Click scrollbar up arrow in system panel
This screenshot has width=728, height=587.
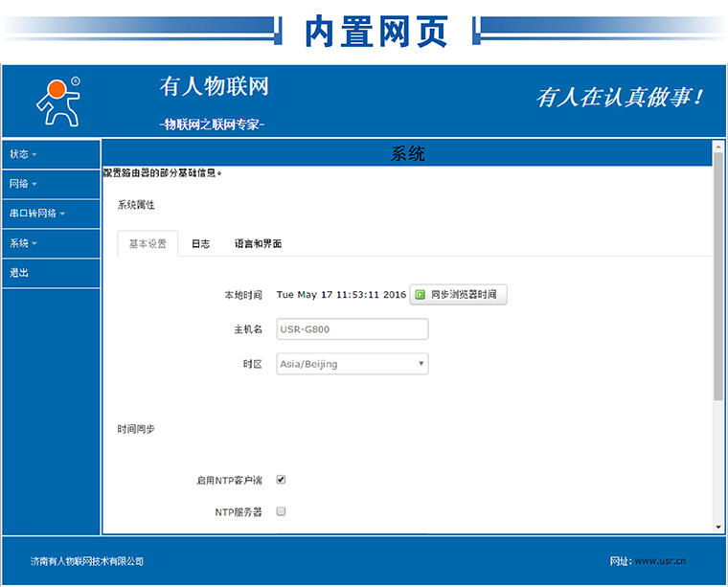click(717, 147)
